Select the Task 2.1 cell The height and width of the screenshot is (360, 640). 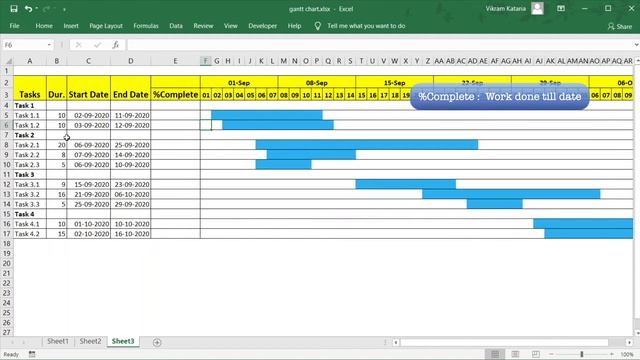point(30,145)
